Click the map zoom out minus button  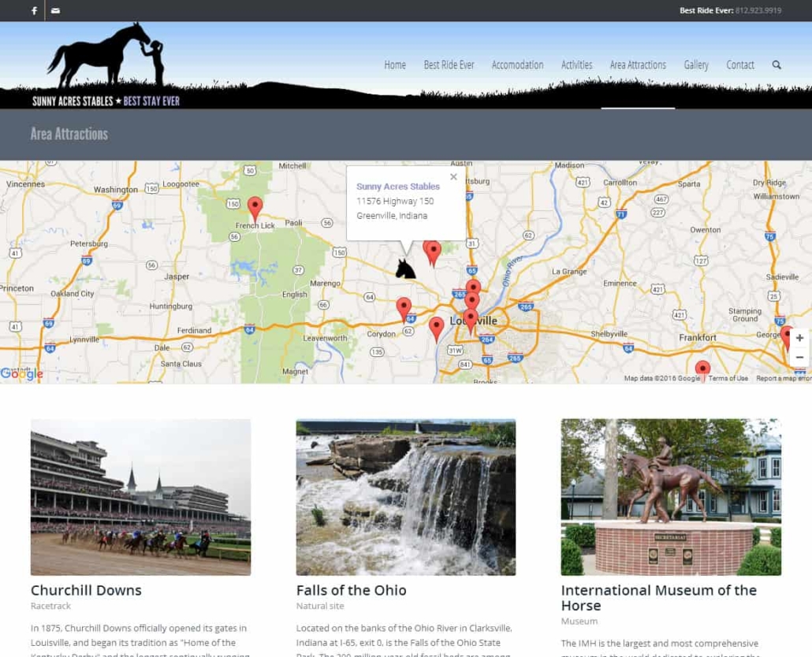click(x=799, y=358)
